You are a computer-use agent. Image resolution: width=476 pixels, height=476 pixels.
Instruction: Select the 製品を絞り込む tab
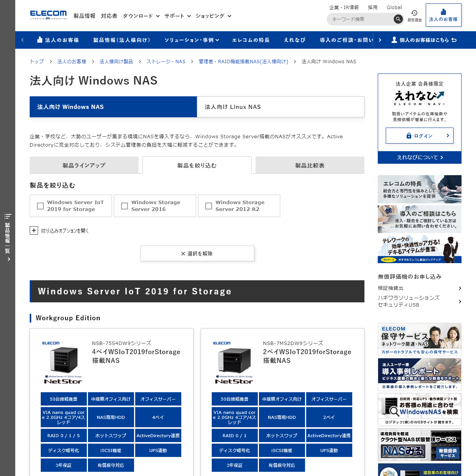(x=197, y=165)
